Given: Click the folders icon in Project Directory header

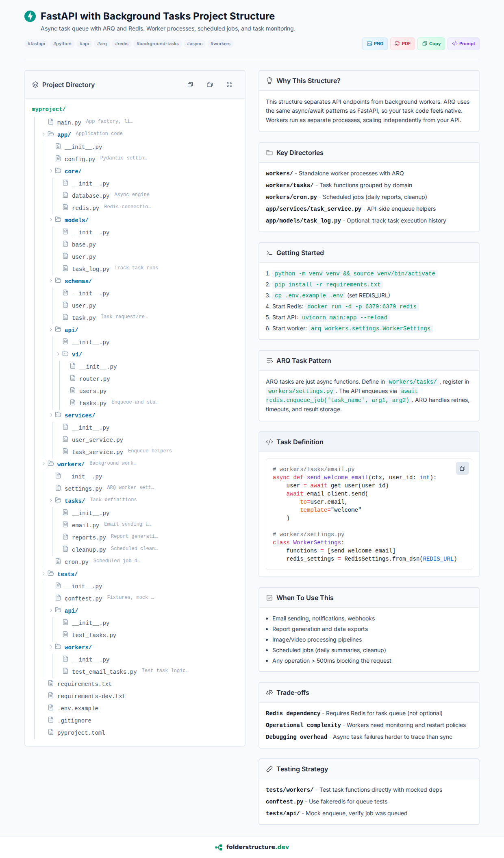Looking at the screenshot, I should coord(210,85).
